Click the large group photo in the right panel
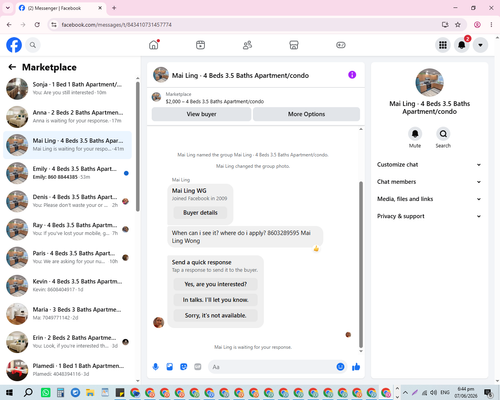Viewport: 500px width, 400px height. (x=429, y=82)
